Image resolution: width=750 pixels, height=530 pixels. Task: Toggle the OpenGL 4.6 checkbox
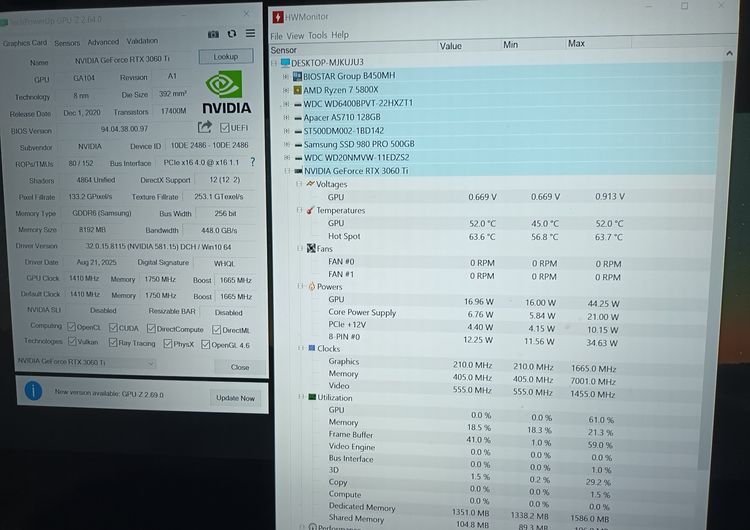pos(205,344)
